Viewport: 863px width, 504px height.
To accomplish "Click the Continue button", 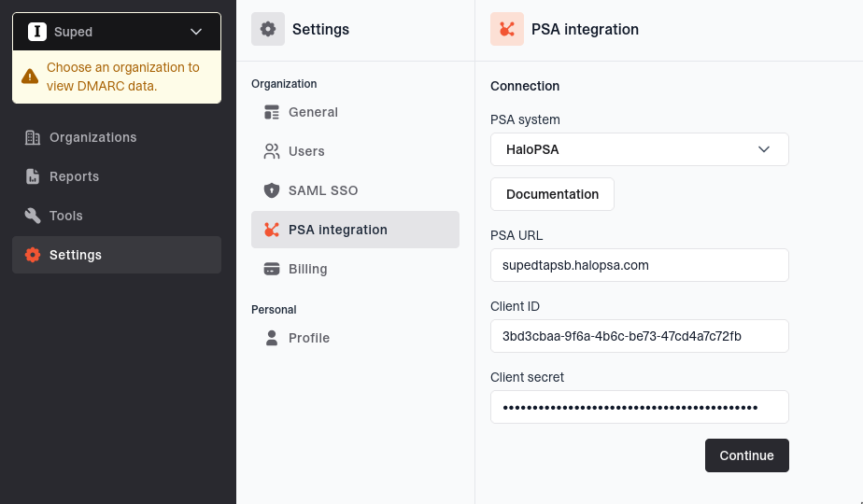I will coord(747,455).
